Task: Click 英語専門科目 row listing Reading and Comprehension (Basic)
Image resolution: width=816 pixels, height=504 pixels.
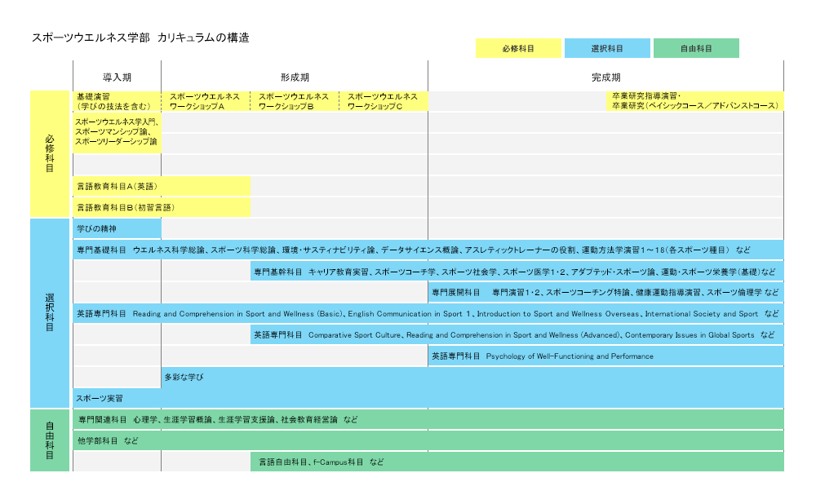Action: [x=428, y=314]
